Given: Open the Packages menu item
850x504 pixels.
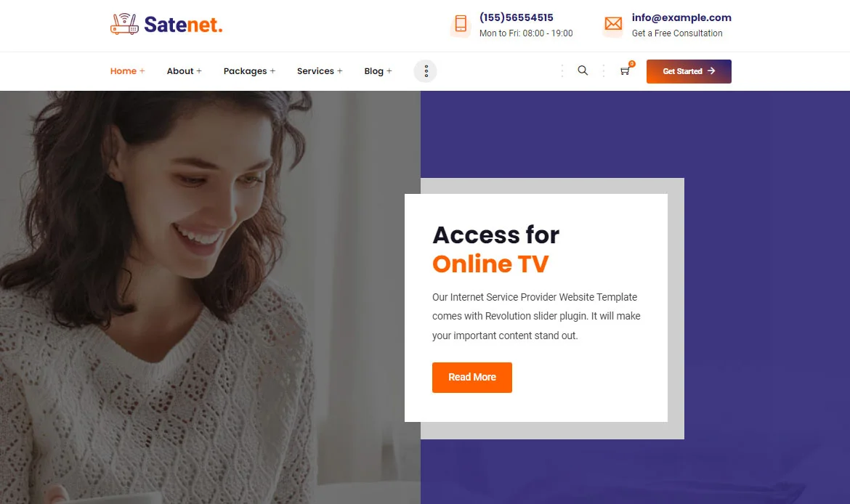Looking at the screenshot, I should [245, 71].
